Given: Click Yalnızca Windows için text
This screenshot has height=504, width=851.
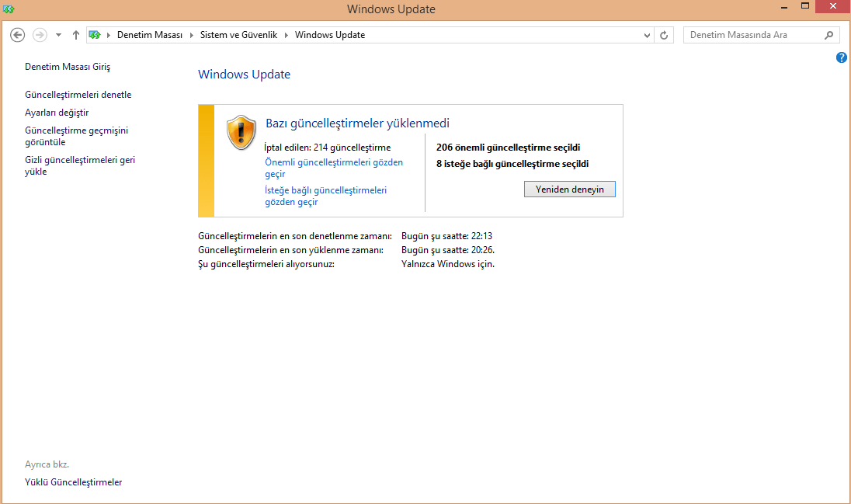Looking at the screenshot, I should pyautogui.click(x=448, y=265).
